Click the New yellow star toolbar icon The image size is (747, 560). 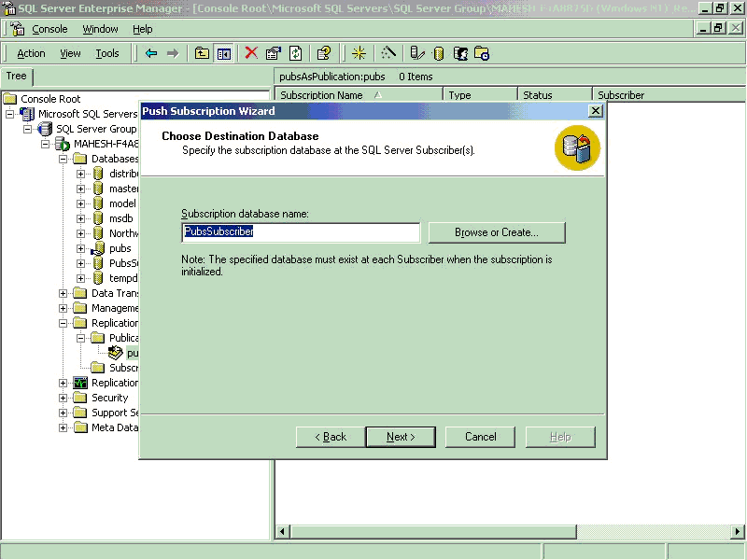359,53
